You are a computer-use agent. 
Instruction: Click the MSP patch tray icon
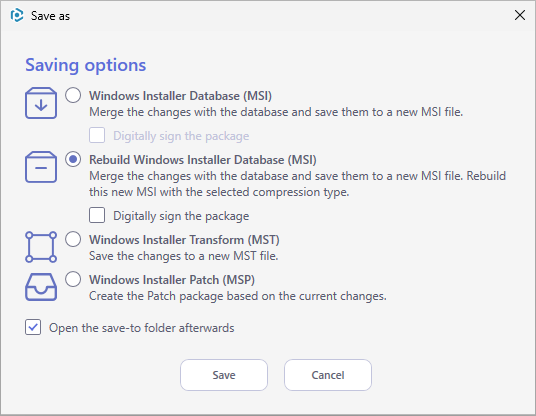click(41, 287)
